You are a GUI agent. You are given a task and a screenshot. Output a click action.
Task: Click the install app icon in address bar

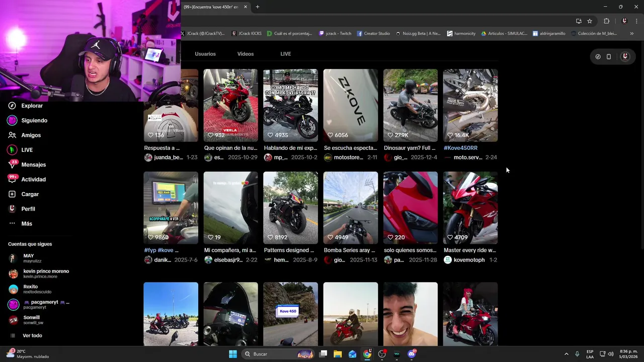point(579,21)
